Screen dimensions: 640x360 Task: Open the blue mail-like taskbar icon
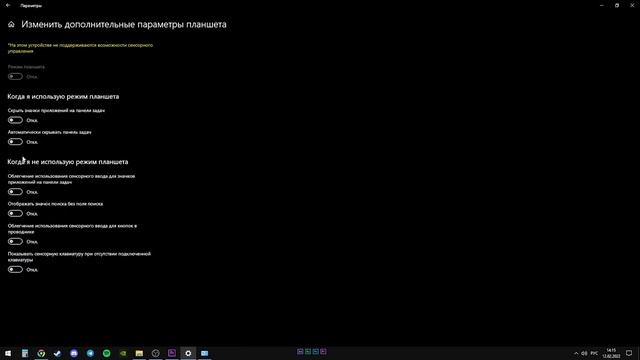(x=204, y=353)
